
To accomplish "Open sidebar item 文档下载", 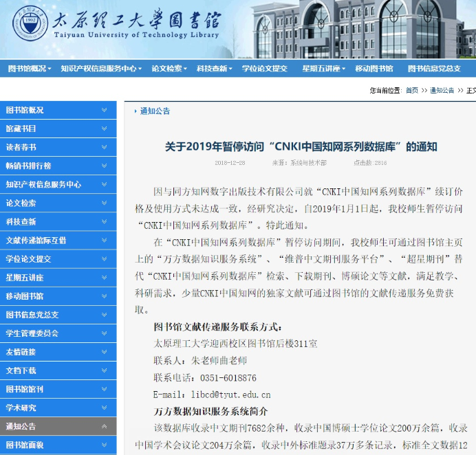I will click(58, 370).
